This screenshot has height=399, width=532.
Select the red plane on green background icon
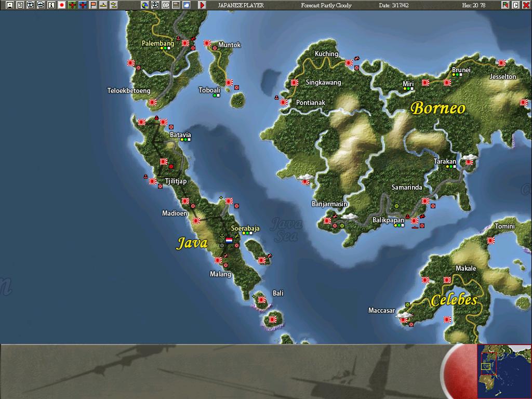(72, 5)
